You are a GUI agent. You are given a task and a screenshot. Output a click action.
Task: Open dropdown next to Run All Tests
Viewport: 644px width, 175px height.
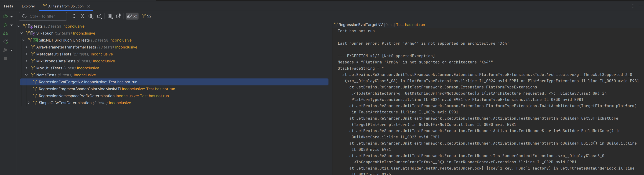coord(11,16)
